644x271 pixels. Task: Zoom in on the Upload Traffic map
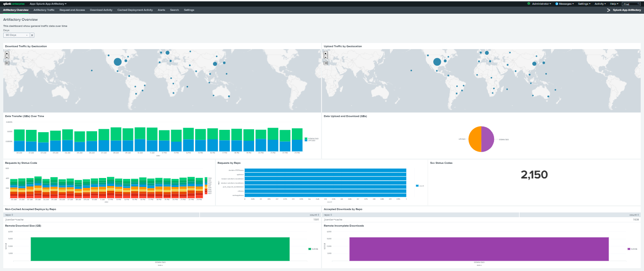[x=325, y=53]
